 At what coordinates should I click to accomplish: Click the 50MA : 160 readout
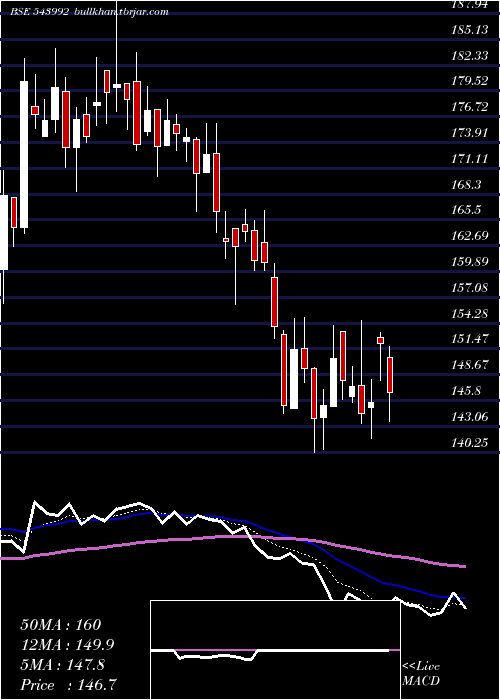(x=61, y=625)
